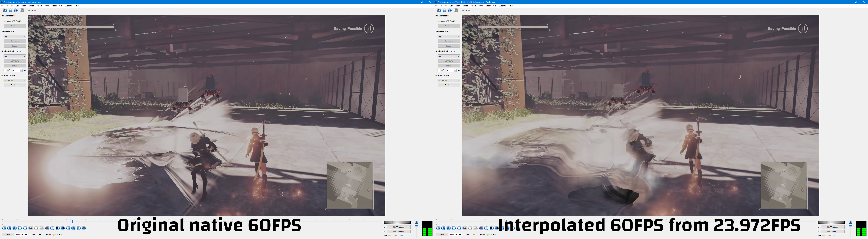
Task: Output Format Configure button, right window
Action: 449,85
